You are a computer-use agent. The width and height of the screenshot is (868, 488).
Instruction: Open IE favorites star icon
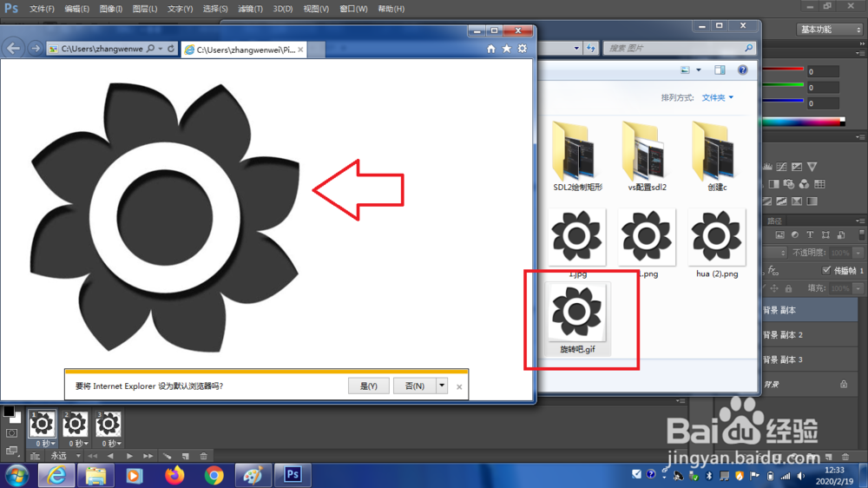(x=507, y=49)
